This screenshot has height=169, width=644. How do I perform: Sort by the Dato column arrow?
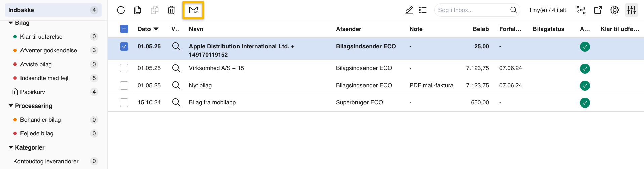[156, 29]
